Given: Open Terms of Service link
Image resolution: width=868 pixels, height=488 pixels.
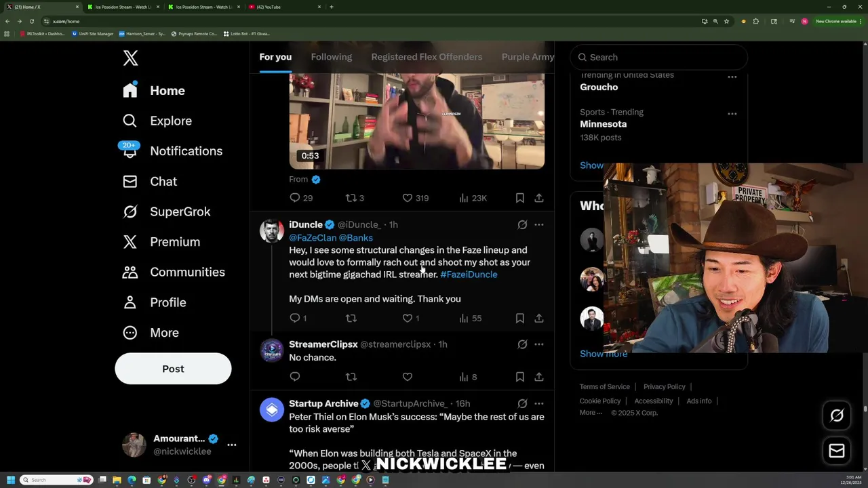Looking at the screenshot, I should pos(605,387).
